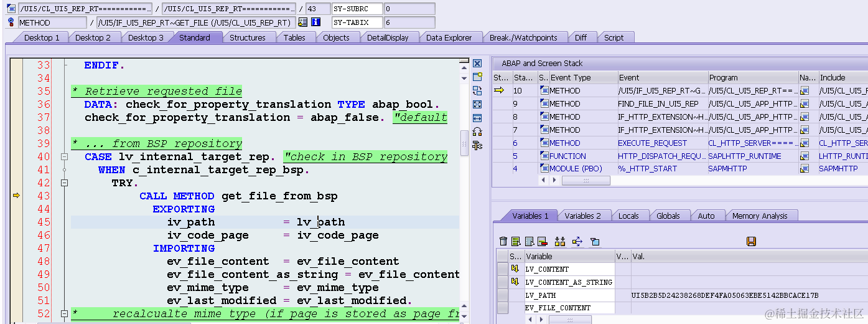The height and width of the screenshot is (324, 868).
Task: Click the blue info icon beside GET_FILE field
Action: (316, 22)
